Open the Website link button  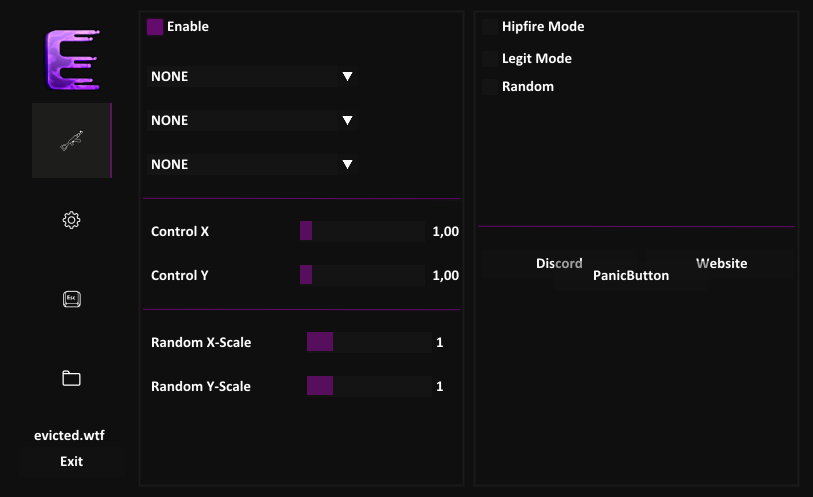722,264
